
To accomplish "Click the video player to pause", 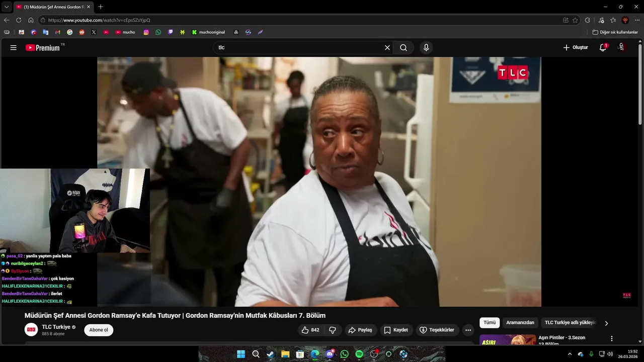I will pos(319,182).
